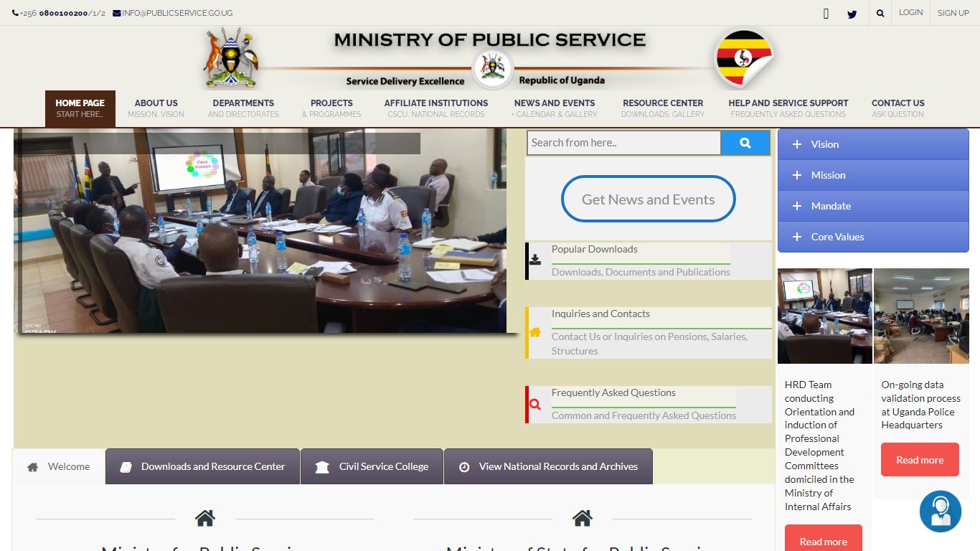Go to the Home Page menu item
The width and height of the screenshot is (980, 551).
80,108
